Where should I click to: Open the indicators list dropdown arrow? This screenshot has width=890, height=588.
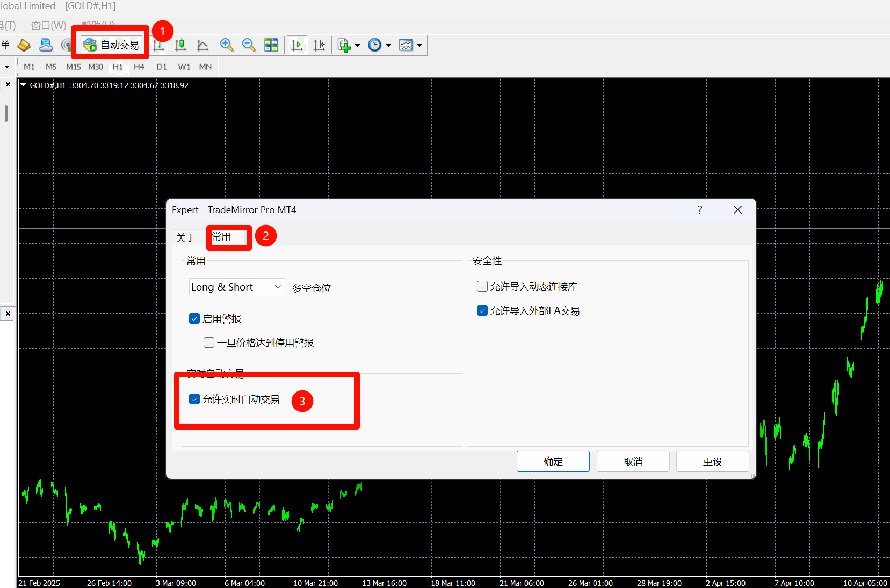(357, 45)
